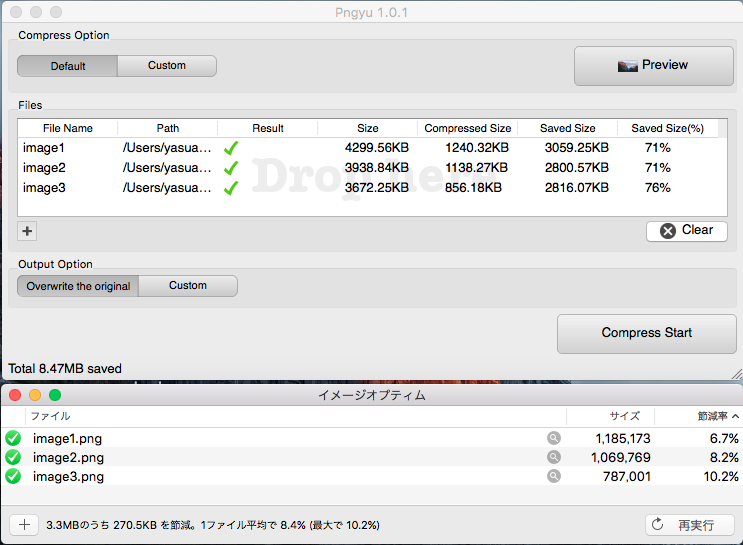Sort by Compressed Size column header
The width and height of the screenshot is (743, 545).
point(468,128)
